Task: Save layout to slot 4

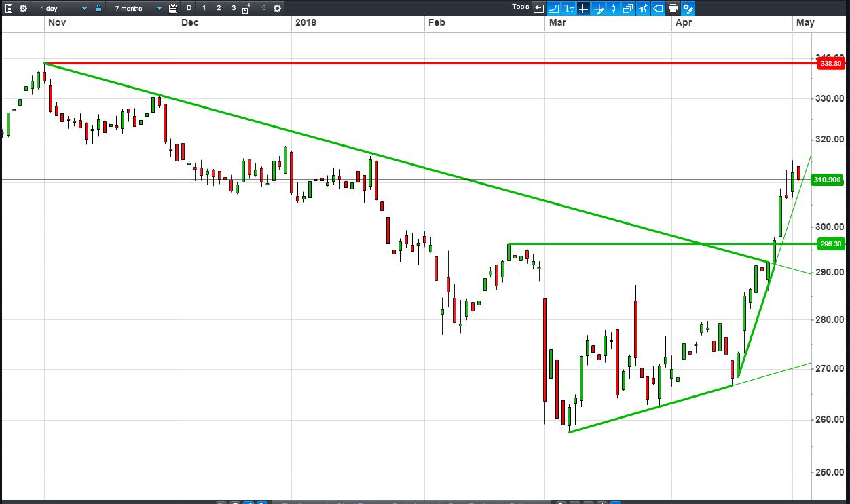Action: click(247, 8)
